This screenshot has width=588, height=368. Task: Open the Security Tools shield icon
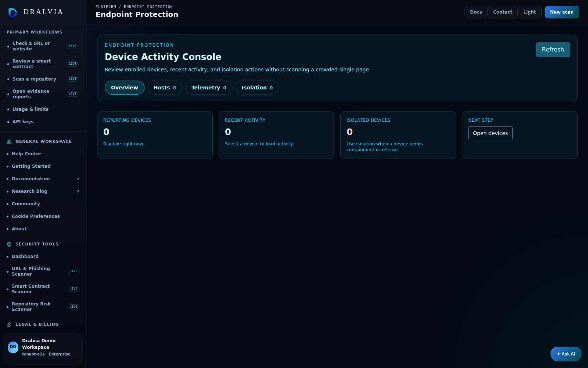pyautogui.click(x=9, y=244)
